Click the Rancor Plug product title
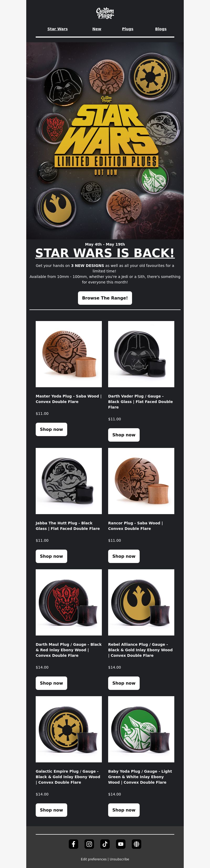This screenshot has width=210, height=868. (x=135, y=526)
